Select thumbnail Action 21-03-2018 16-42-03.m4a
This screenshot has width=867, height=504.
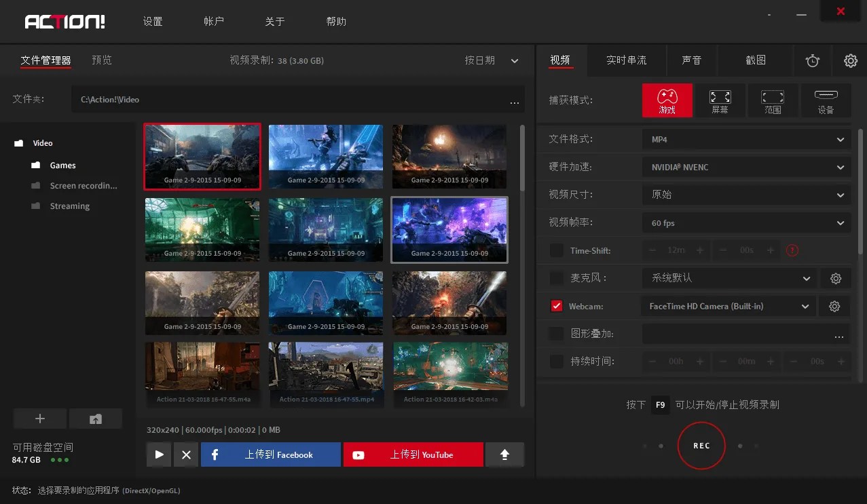[x=449, y=375]
